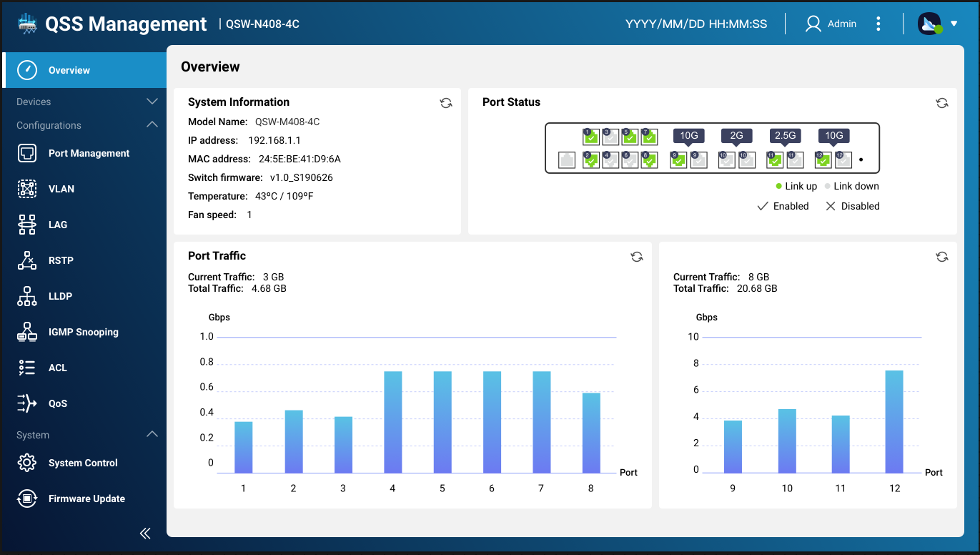This screenshot has width=980, height=555.
Task: Collapse the Configurations section chevron
Action: (x=152, y=124)
